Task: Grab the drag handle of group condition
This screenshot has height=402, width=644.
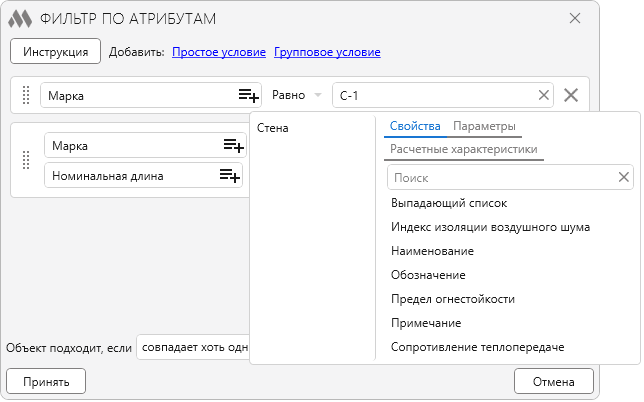Action: pos(26,160)
